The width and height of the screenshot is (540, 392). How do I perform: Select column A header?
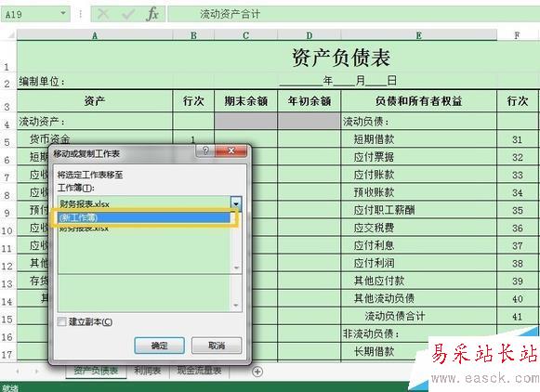pyautogui.click(x=95, y=35)
